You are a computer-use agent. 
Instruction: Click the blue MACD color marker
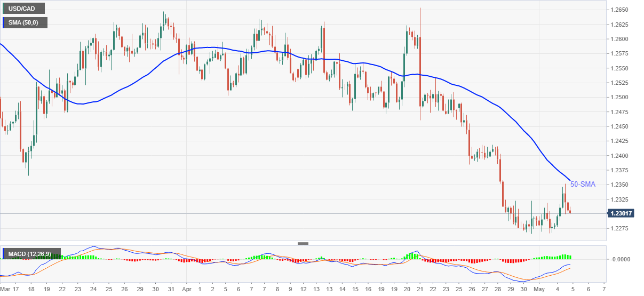pyautogui.click(x=3, y=253)
